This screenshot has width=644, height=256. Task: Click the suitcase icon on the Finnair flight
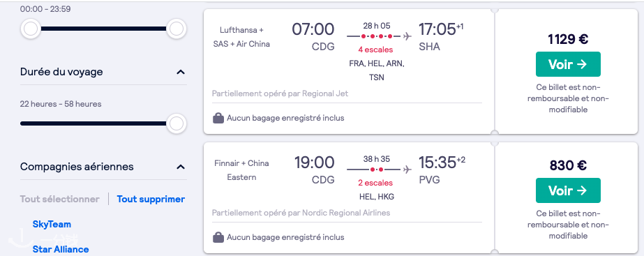(218, 237)
